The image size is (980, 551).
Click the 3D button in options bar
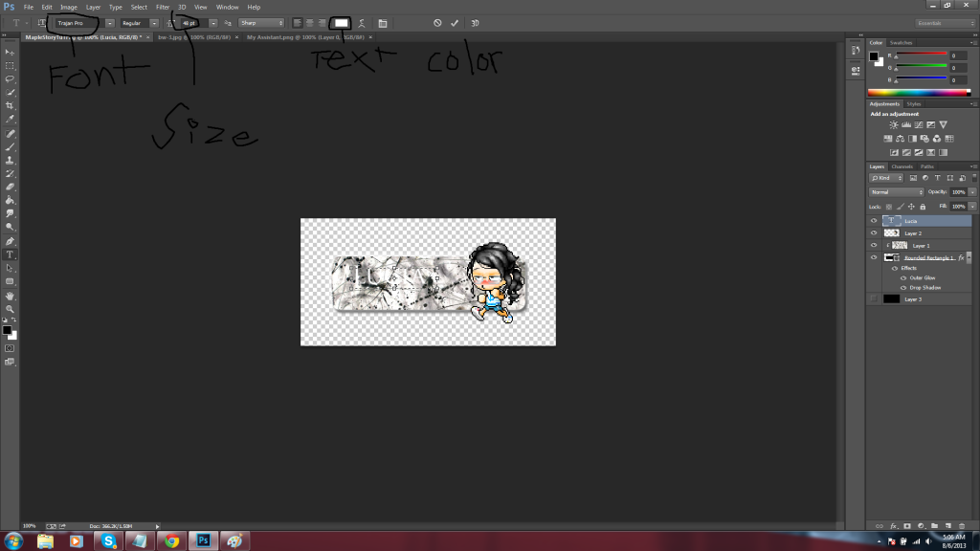point(475,23)
